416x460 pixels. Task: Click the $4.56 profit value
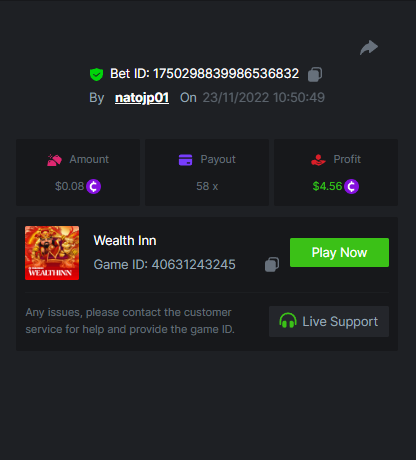click(327, 186)
